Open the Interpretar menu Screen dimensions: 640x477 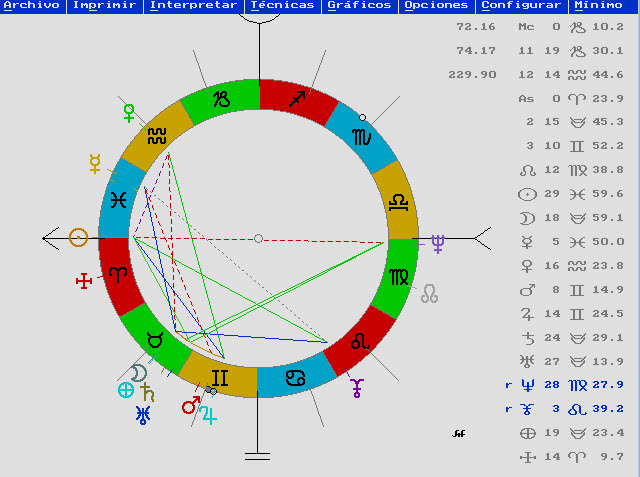click(193, 6)
